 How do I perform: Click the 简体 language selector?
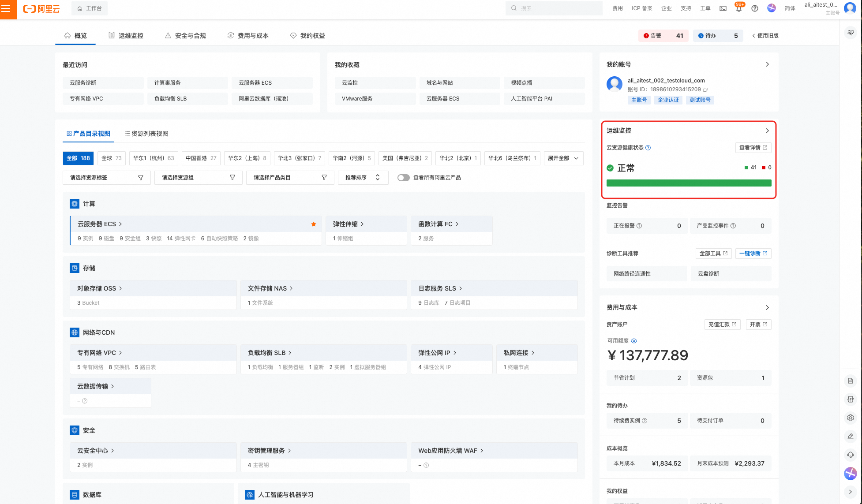pos(790,8)
